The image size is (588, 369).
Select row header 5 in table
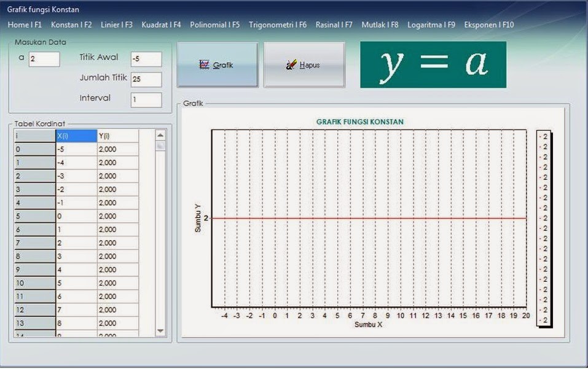[x=35, y=216]
